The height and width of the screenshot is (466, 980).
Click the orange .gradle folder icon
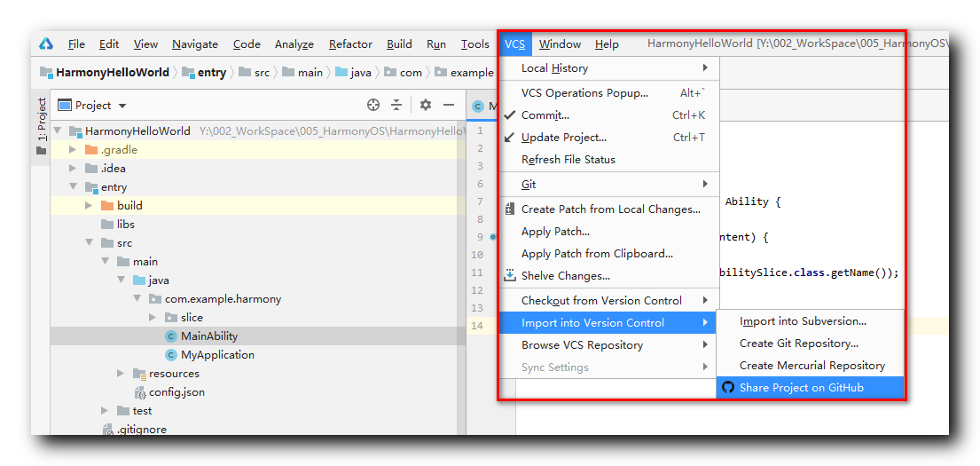pos(91,150)
